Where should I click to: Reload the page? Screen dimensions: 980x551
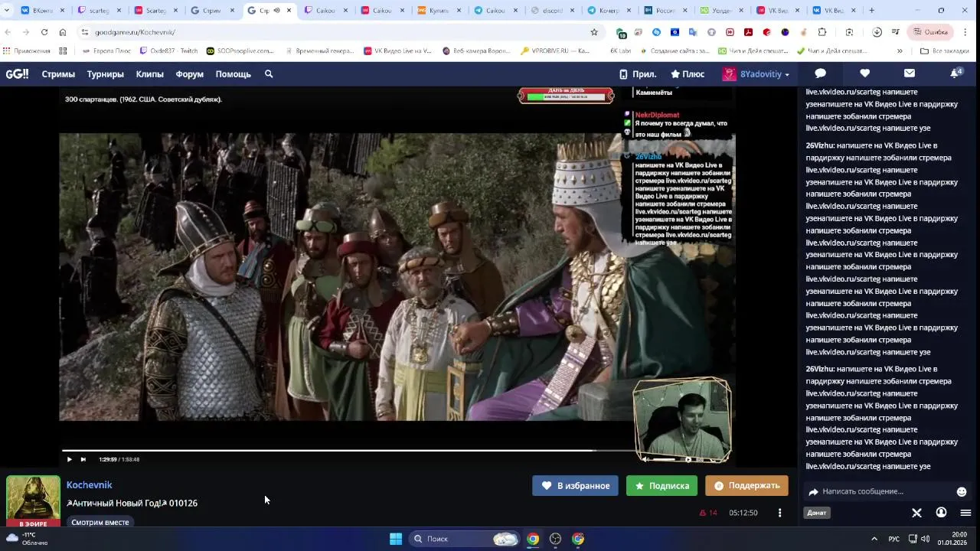[44, 32]
